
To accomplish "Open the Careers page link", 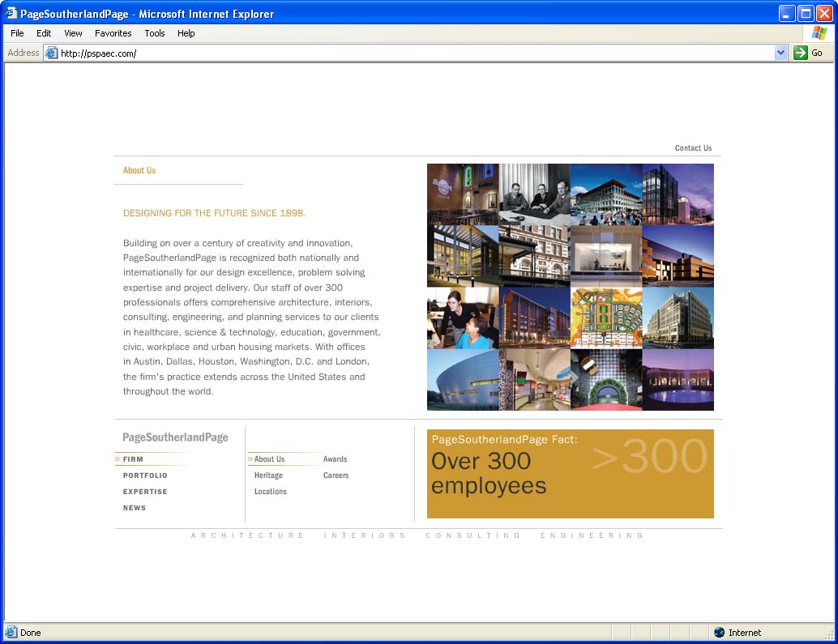I will pyautogui.click(x=336, y=476).
